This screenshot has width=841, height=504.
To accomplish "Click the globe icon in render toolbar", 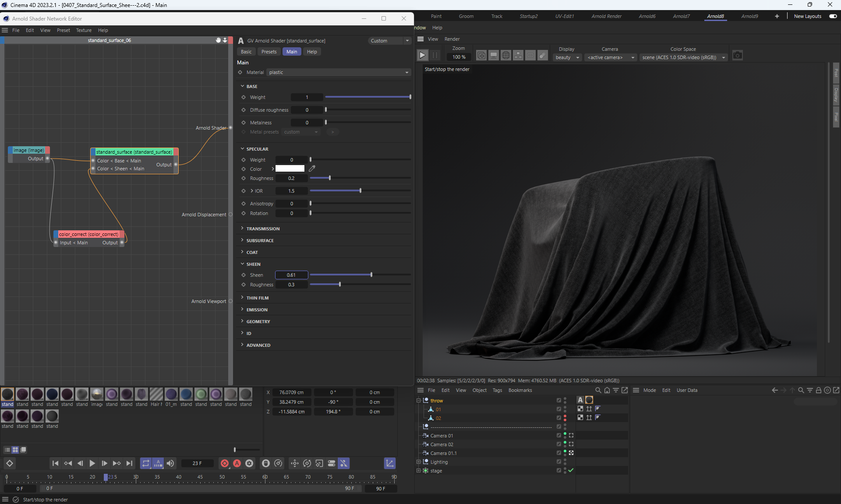I will coord(506,56).
